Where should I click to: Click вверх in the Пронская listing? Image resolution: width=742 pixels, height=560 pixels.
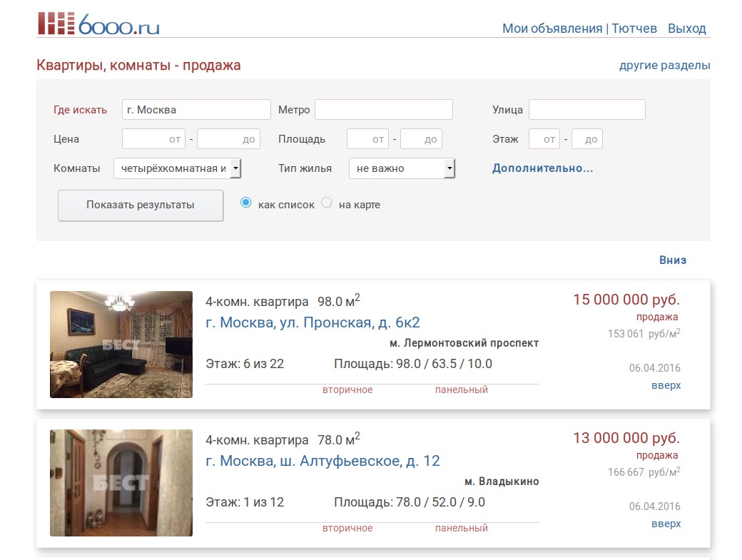(x=666, y=385)
